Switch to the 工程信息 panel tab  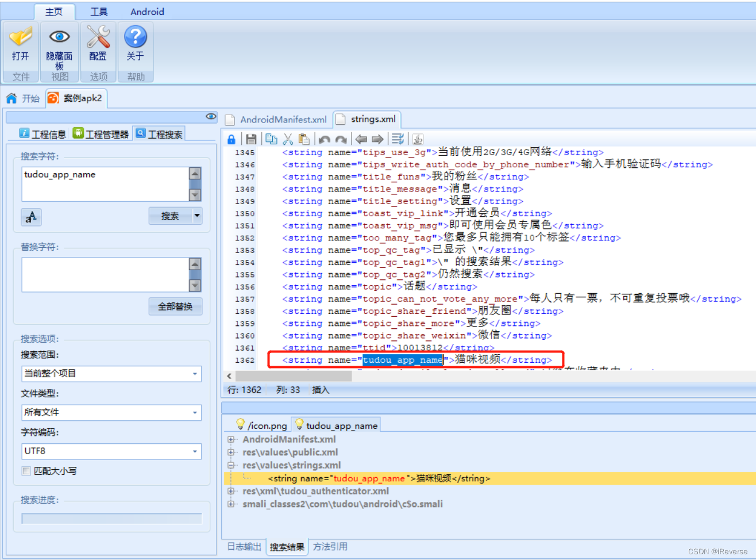43,134
